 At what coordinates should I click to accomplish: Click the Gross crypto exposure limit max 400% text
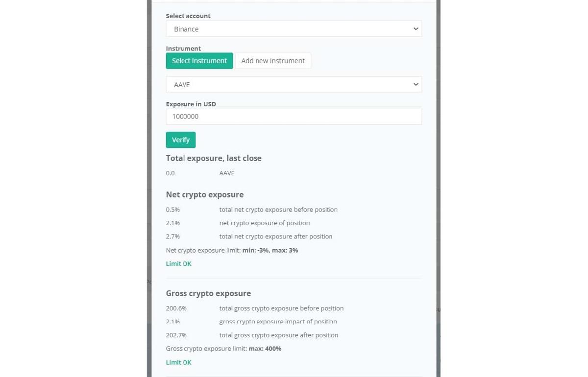tap(223, 349)
